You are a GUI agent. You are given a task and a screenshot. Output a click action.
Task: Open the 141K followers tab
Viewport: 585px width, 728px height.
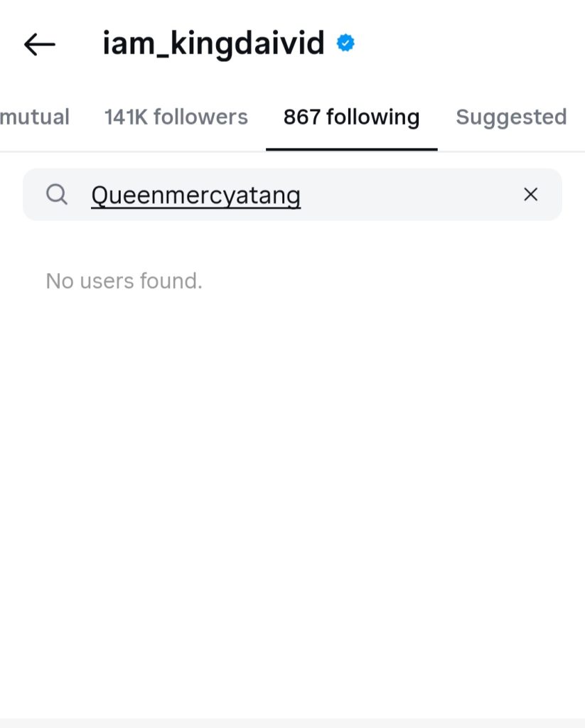click(x=176, y=117)
